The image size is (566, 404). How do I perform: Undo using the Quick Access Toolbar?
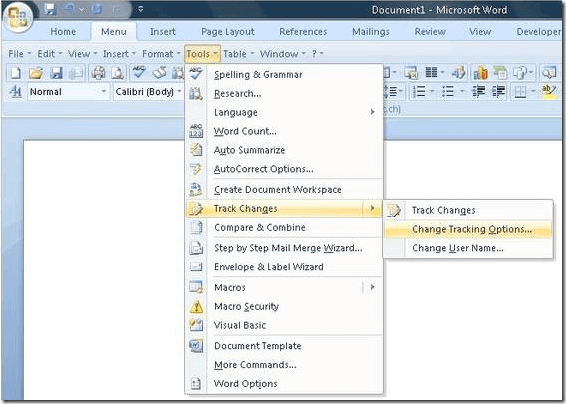pyautogui.click(x=69, y=9)
